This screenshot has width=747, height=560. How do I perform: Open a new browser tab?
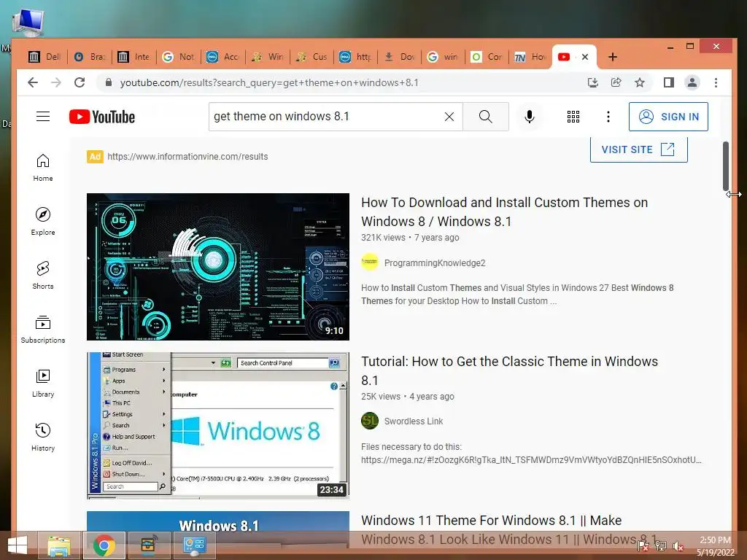click(613, 57)
